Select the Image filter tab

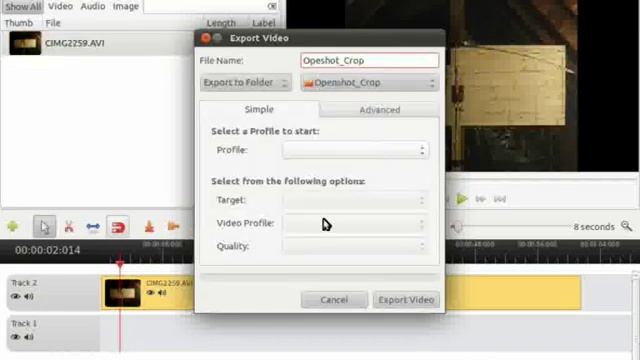(126, 7)
